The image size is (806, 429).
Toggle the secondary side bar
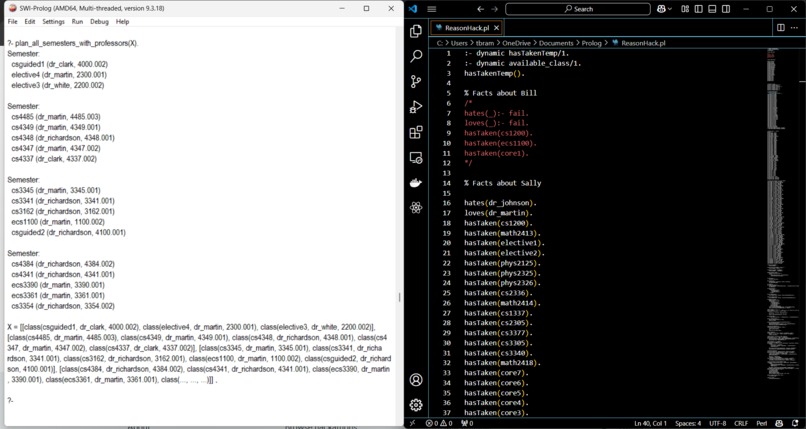(x=726, y=9)
